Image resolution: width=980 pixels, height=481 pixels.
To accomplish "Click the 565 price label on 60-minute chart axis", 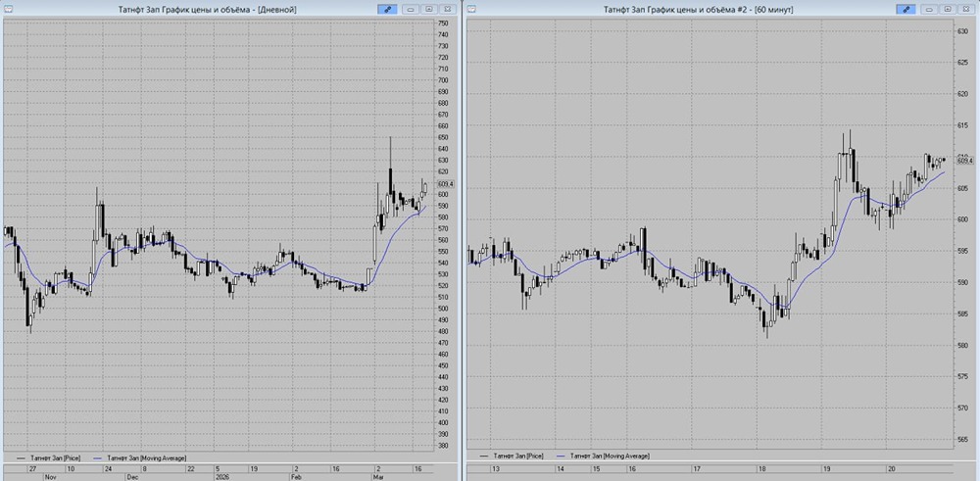I will [963, 439].
